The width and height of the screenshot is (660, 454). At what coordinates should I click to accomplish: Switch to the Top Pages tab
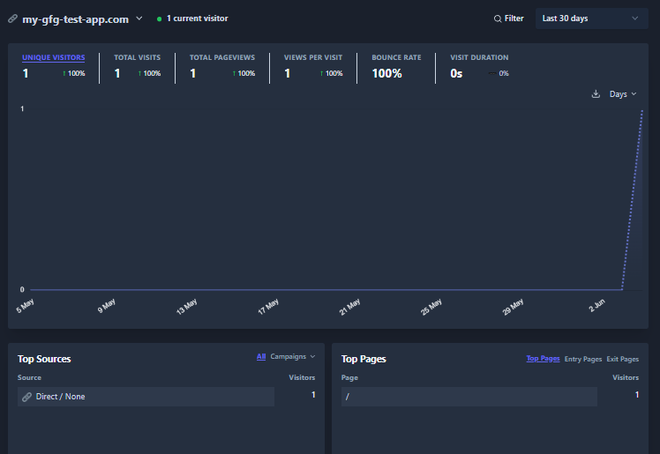pyautogui.click(x=543, y=359)
